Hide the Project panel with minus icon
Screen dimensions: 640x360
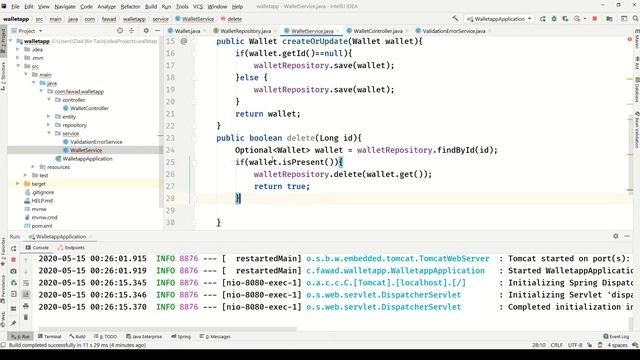pyautogui.click(x=158, y=31)
